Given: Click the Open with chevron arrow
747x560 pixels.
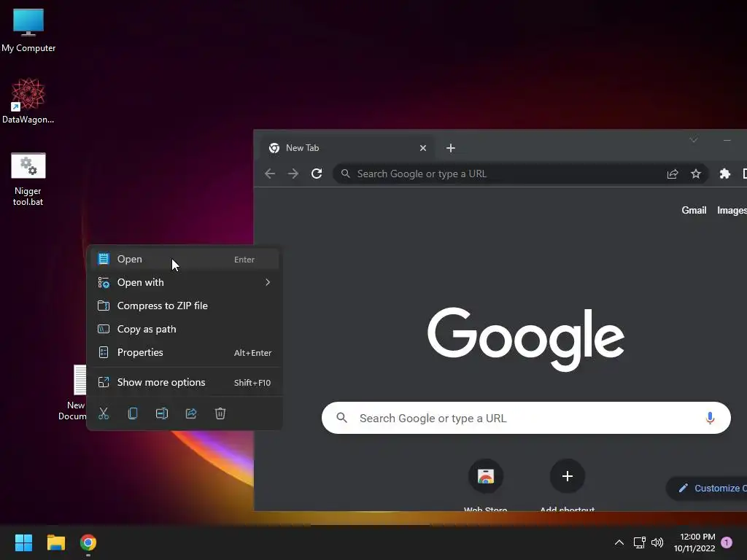Looking at the screenshot, I should click(x=268, y=282).
